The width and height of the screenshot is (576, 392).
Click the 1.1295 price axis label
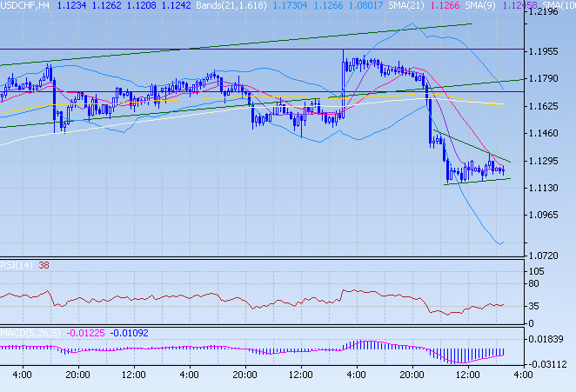[x=544, y=161]
